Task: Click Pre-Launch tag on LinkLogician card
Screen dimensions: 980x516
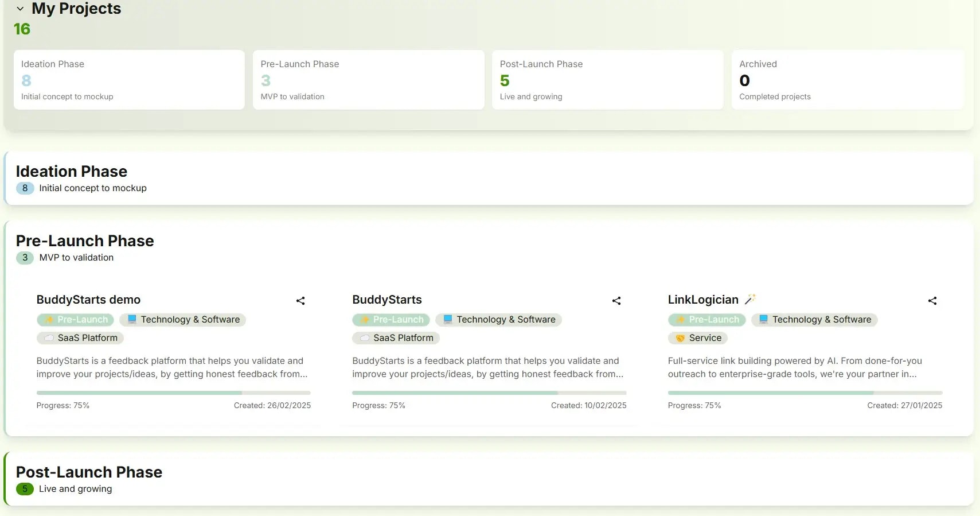Action: pyautogui.click(x=707, y=320)
